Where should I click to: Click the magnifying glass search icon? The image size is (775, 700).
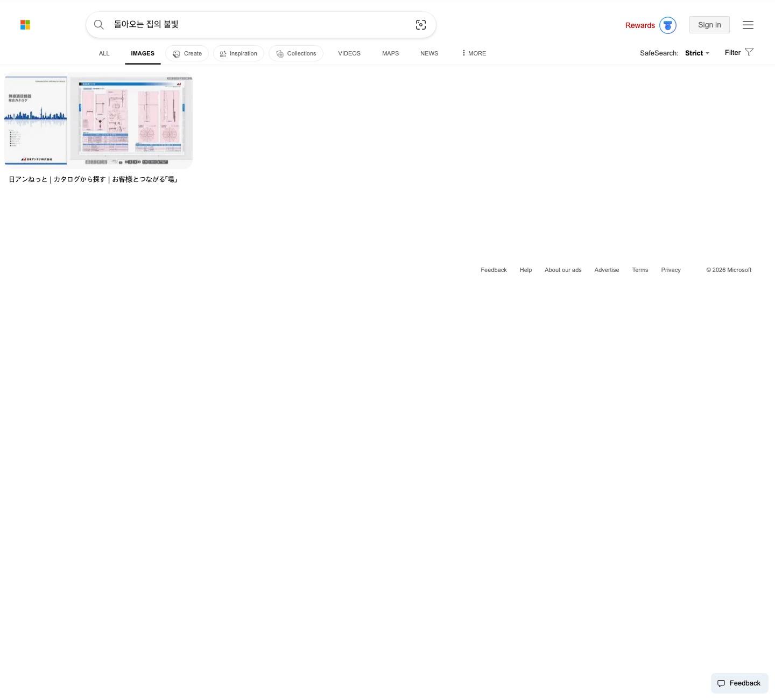(x=99, y=25)
